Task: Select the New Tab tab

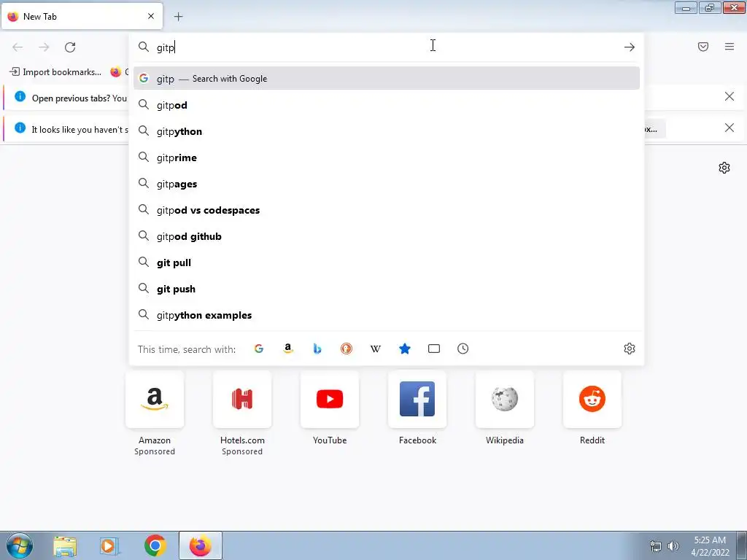Action: tap(82, 16)
